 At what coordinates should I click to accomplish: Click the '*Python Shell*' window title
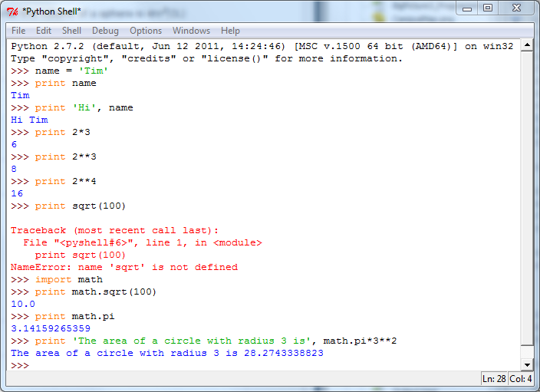click(x=51, y=12)
